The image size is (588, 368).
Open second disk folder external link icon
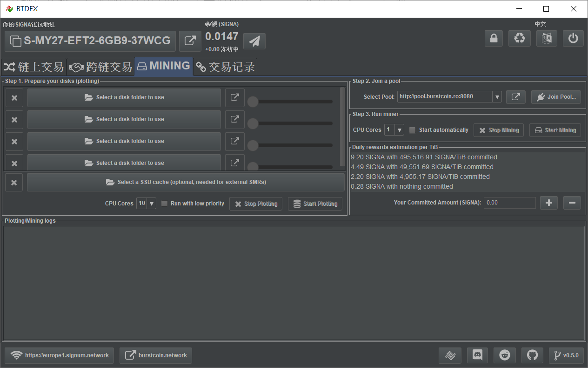pos(235,120)
